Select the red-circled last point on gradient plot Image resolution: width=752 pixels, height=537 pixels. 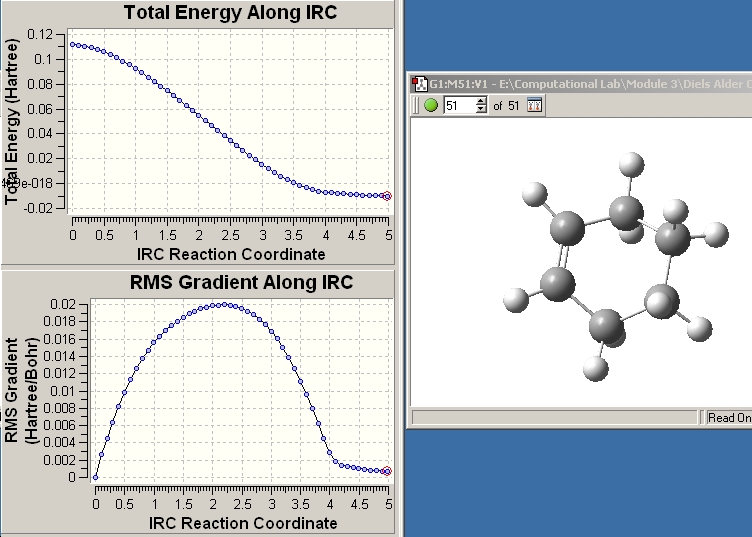[387, 471]
